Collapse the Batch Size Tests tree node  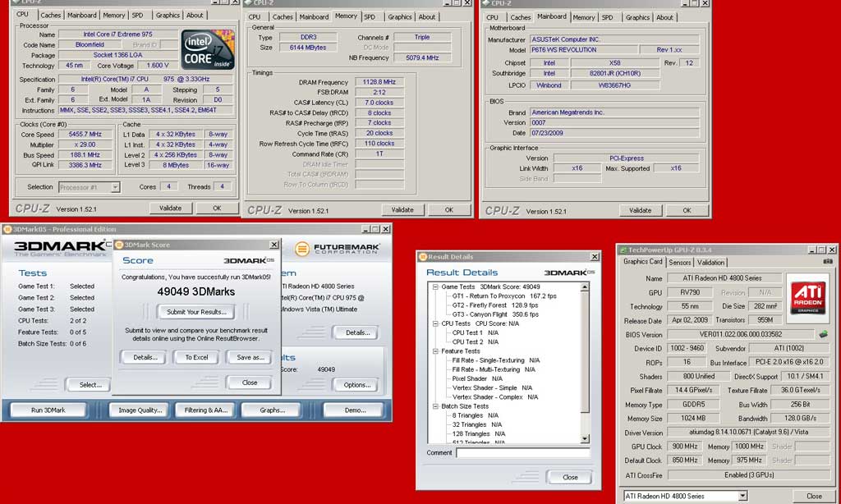tap(435, 406)
